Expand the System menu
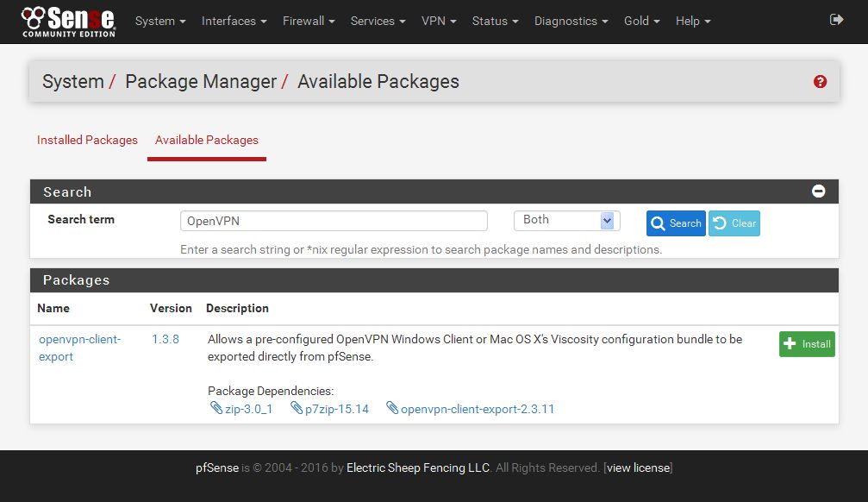 click(x=160, y=21)
